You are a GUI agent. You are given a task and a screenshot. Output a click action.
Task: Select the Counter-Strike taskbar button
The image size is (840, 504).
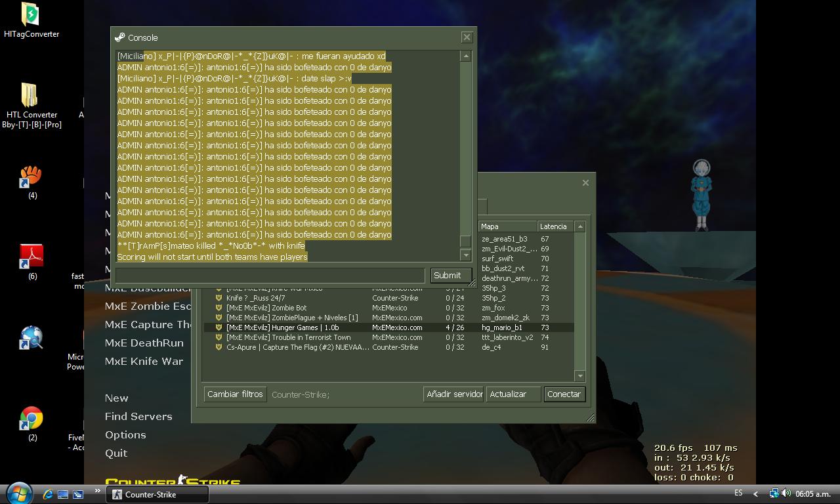(157, 495)
